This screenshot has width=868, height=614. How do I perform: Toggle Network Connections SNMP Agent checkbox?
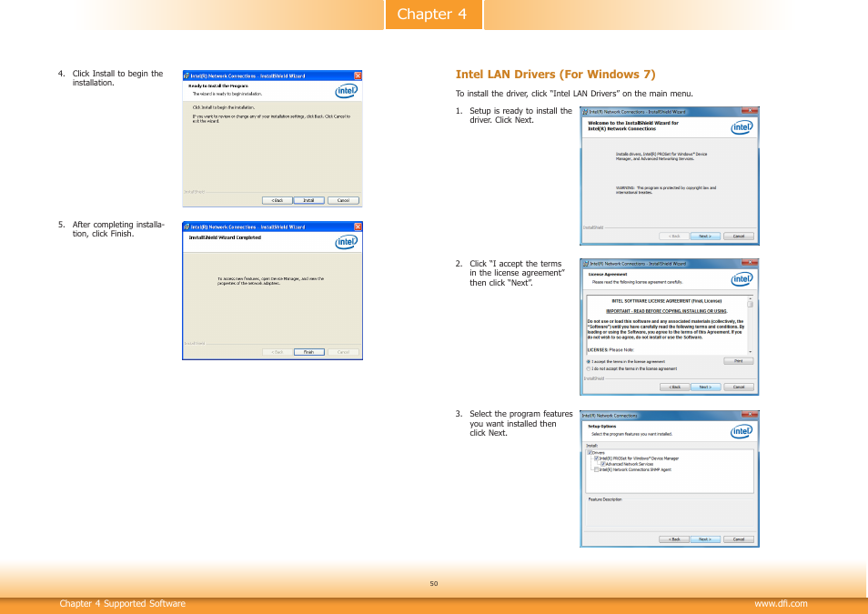pos(597,469)
